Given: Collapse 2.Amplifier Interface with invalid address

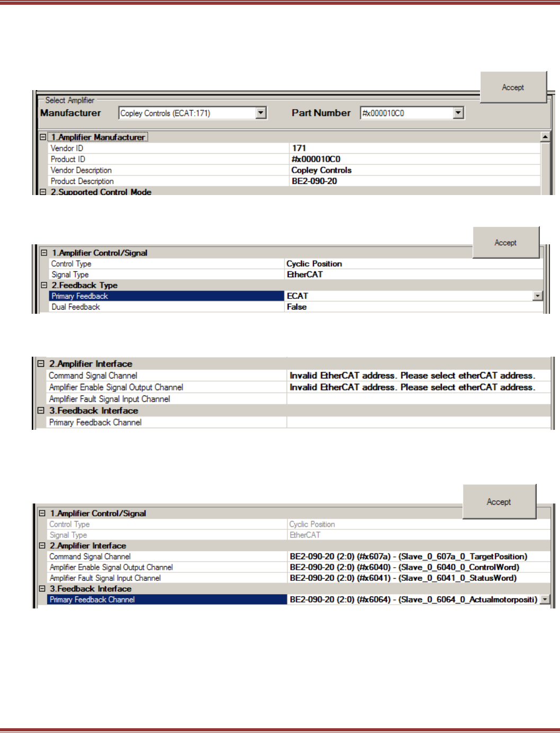Looking at the screenshot, I should pos(41,364).
